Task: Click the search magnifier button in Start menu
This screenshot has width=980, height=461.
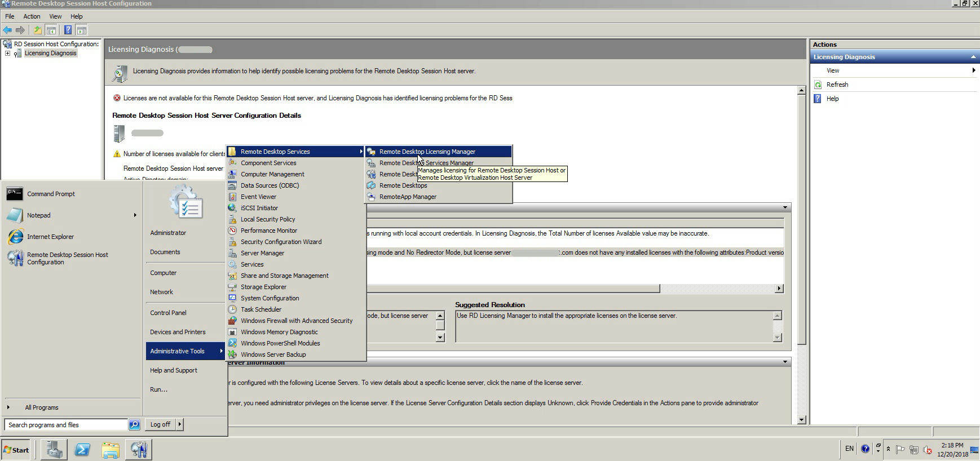Action: point(134,425)
